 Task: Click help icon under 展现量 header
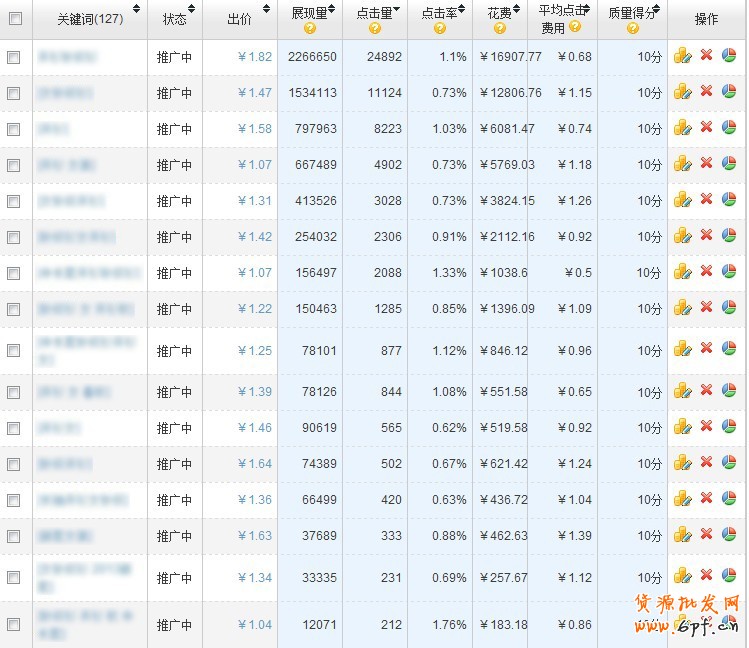coord(309,28)
